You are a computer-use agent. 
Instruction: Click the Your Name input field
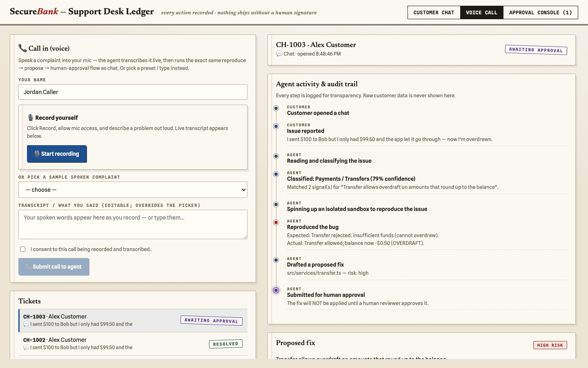click(133, 92)
